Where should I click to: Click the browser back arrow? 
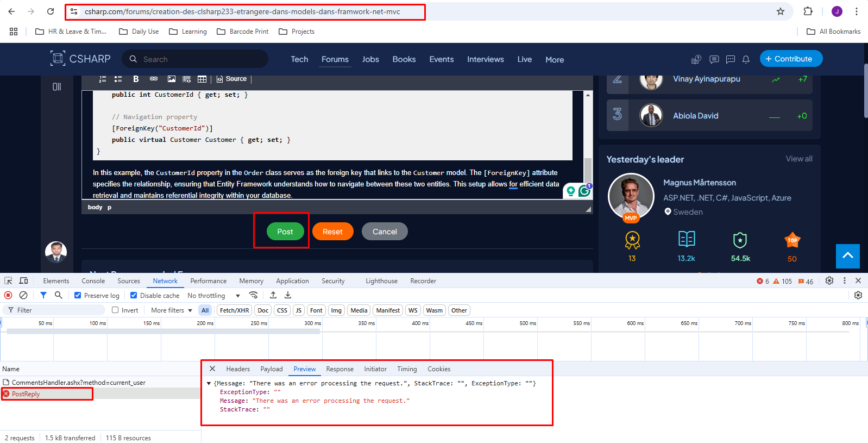pos(11,11)
